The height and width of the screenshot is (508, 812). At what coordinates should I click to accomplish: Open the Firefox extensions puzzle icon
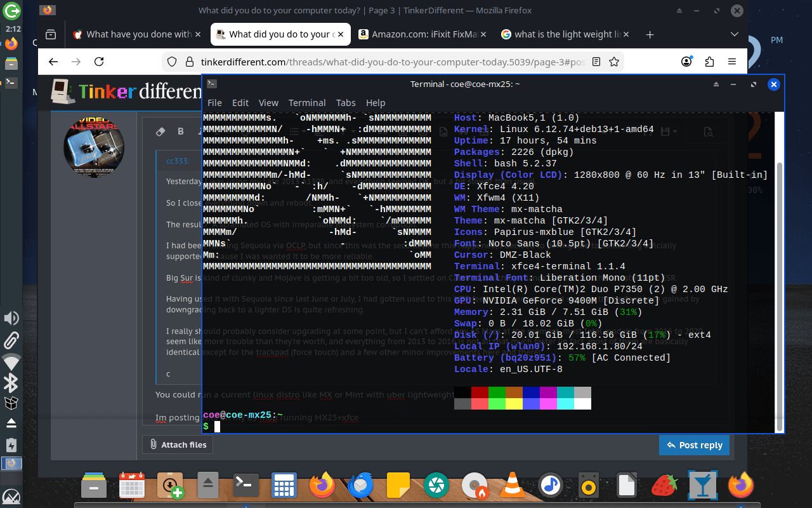coord(709,62)
